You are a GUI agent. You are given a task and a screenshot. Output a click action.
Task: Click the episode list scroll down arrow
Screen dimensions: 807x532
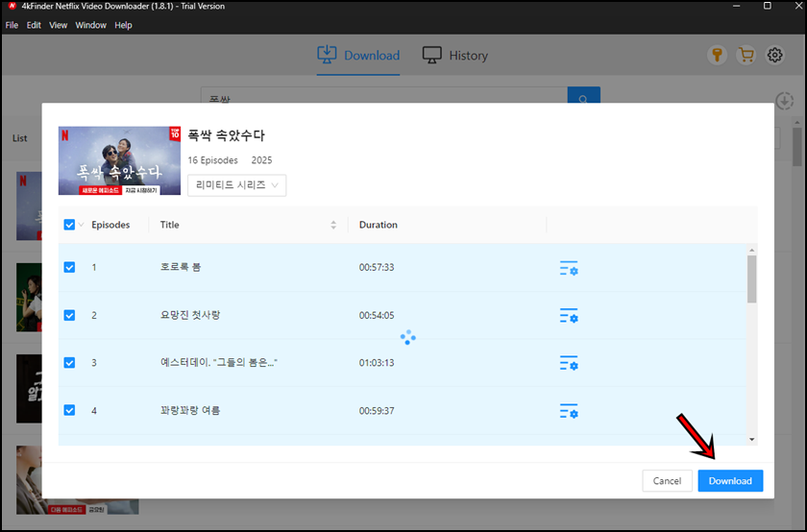click(752, 440)
